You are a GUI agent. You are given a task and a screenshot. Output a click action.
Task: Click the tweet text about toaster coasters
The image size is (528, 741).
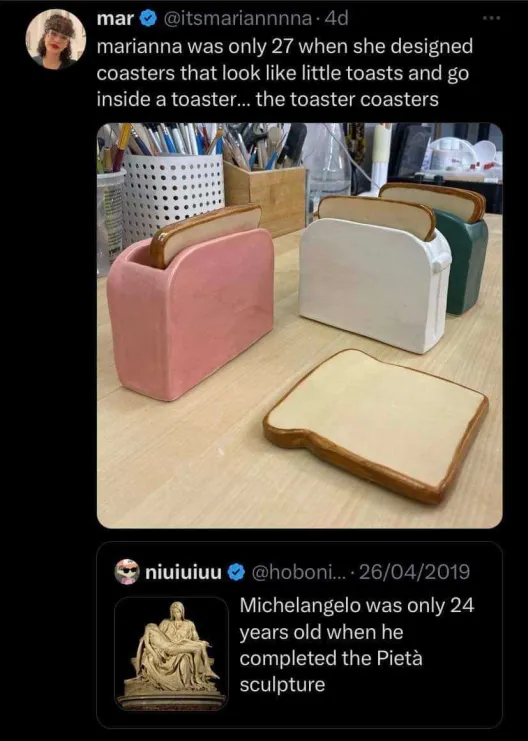285,73
